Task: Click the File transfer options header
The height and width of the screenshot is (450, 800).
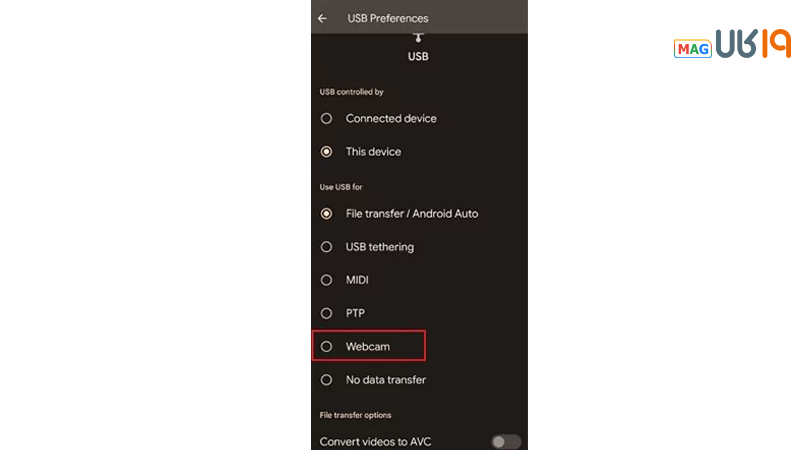Action: point(356,415)
